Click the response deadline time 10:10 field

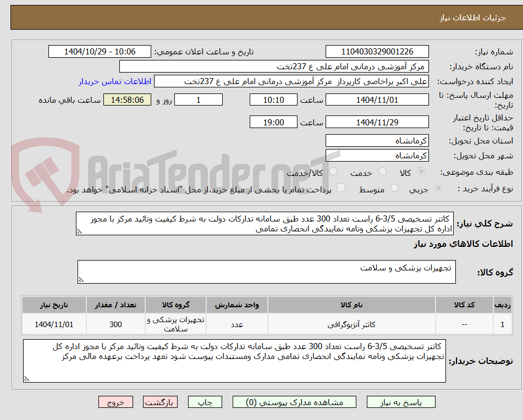(x=273, y=100)
